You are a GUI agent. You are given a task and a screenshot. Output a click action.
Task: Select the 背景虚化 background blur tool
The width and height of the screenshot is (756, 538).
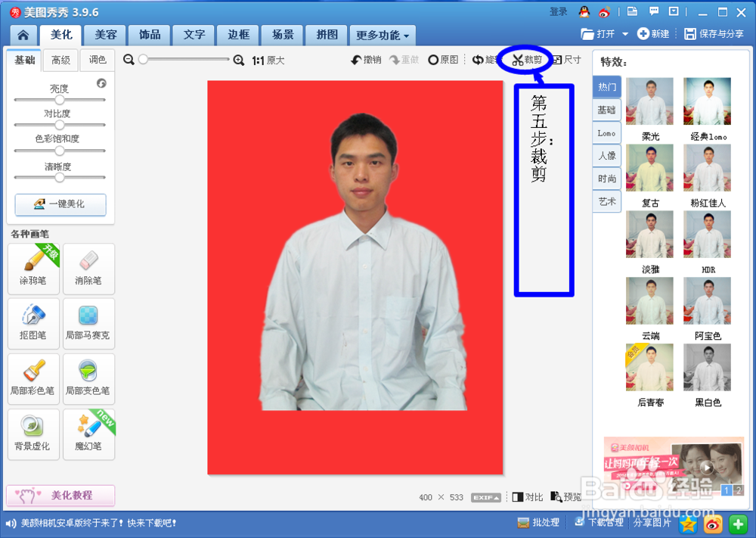click(x=33, y=434)
